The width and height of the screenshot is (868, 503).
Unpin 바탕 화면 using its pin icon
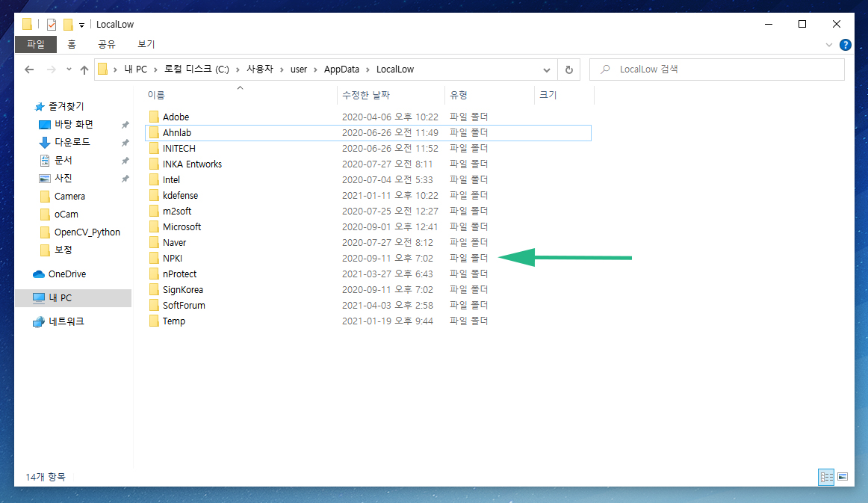(125, 125)
